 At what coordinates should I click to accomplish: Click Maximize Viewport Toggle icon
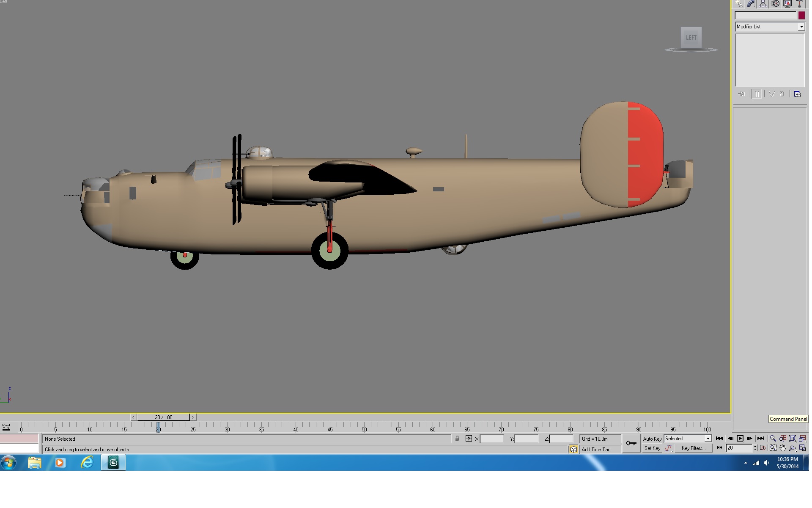802,448
